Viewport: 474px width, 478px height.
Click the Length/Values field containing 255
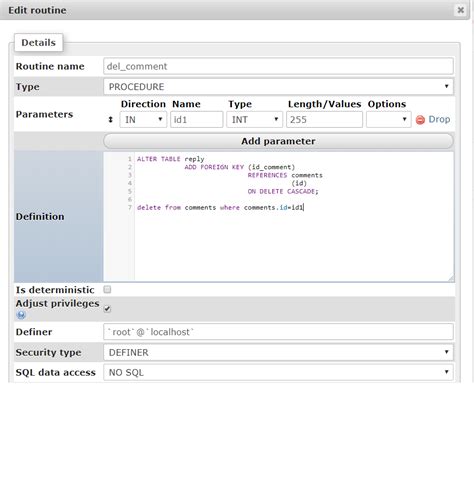pos(324,119)
